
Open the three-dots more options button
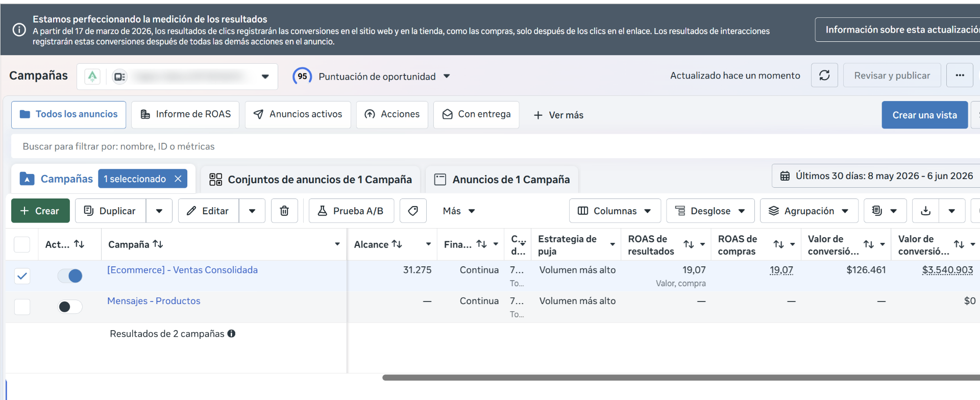pyautogui.click(x=960, y=76)
